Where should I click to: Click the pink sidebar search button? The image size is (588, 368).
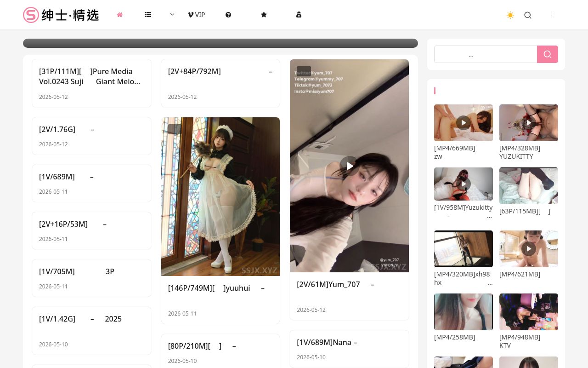[548, 54]
